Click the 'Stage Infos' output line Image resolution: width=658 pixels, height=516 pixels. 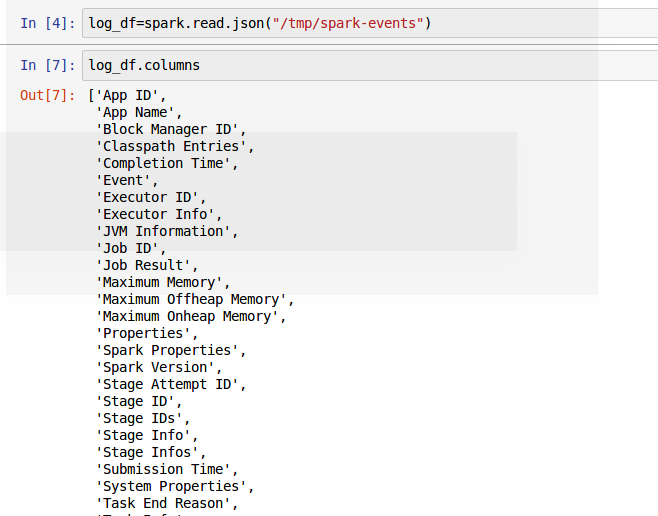151,452
